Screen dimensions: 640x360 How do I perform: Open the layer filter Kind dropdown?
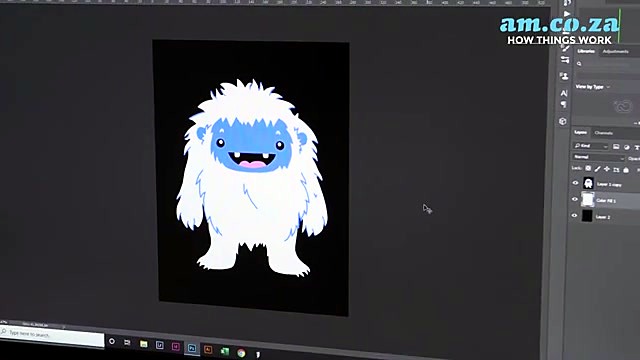[x=591, y=146]
